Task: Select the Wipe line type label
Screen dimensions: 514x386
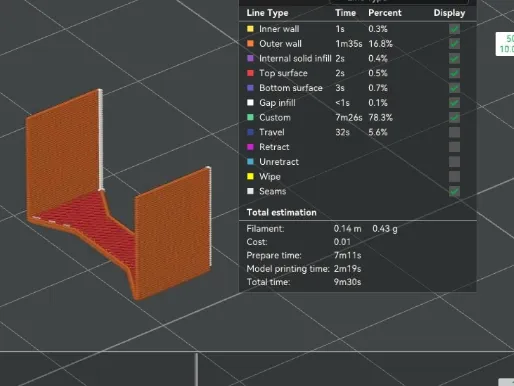Action: click(x=270, y=177)
